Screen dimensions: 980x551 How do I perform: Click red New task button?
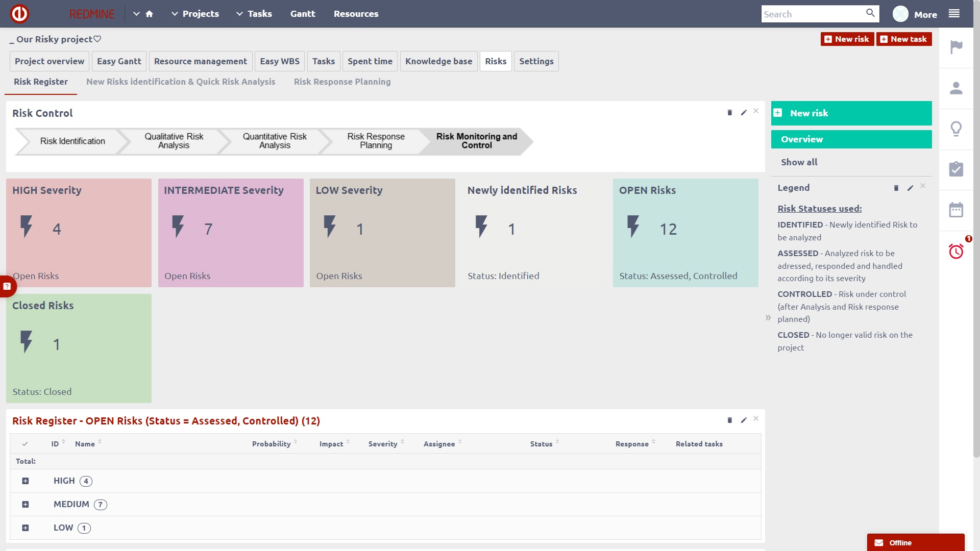click(904, 39)
